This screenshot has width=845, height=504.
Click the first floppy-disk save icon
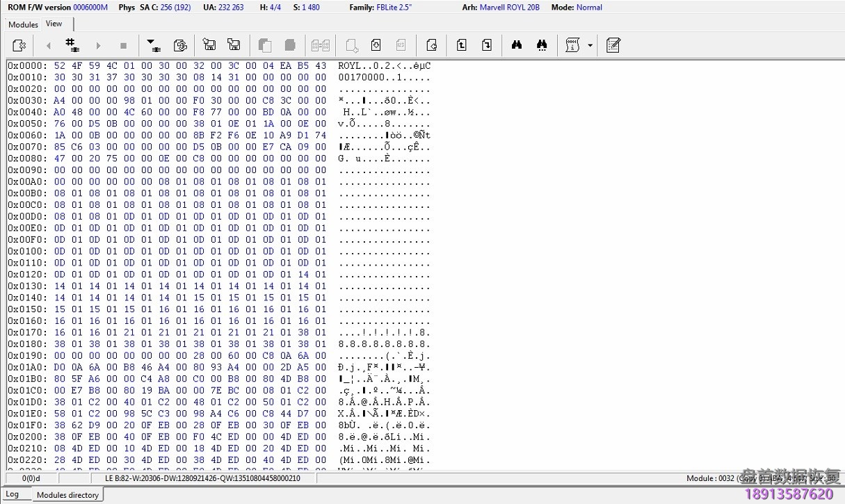(x=209, y=46)
